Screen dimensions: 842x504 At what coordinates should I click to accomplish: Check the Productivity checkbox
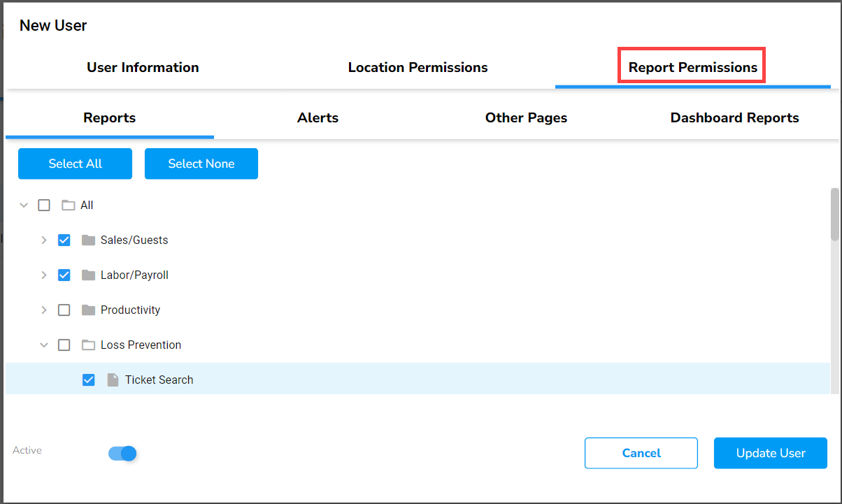[64, 310]
